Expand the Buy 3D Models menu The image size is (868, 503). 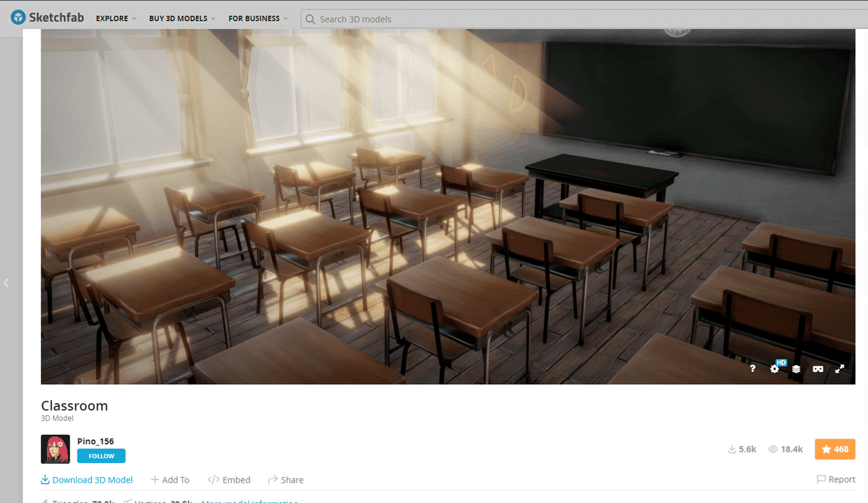coord(183,19)
